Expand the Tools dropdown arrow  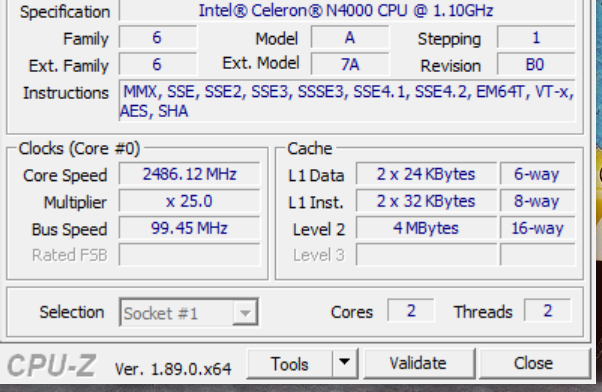[345, 364]
